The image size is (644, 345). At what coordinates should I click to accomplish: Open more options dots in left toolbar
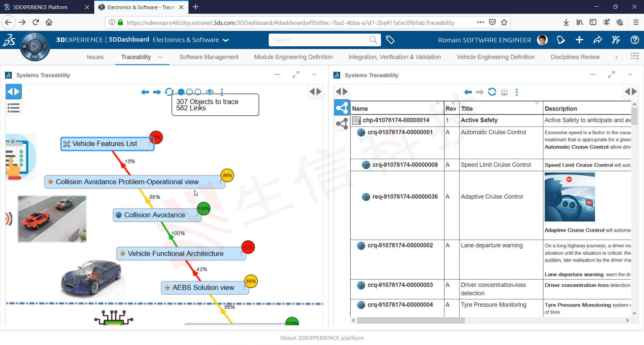click(x=222, y=92)
